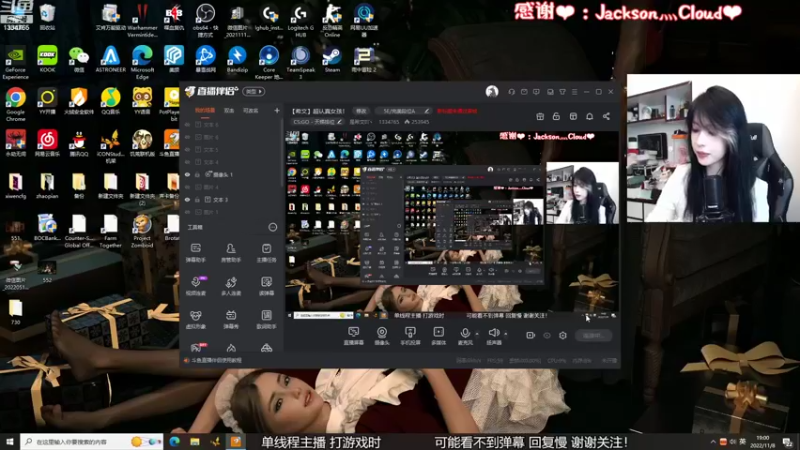Add a 手机投屏 phone-casting source
This screenshot has width=800, height=450.
(410, 336)
